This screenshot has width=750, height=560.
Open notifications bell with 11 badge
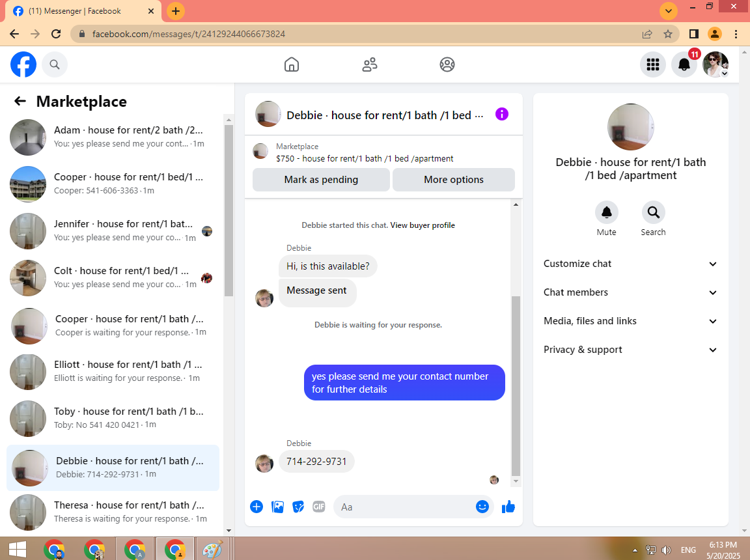click(x=684, y=64)
